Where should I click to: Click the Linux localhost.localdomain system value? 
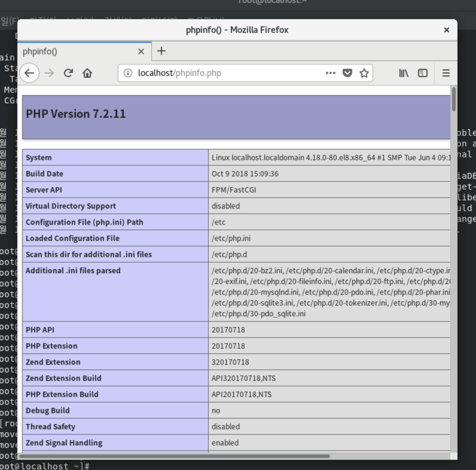(x=331, y=158)
